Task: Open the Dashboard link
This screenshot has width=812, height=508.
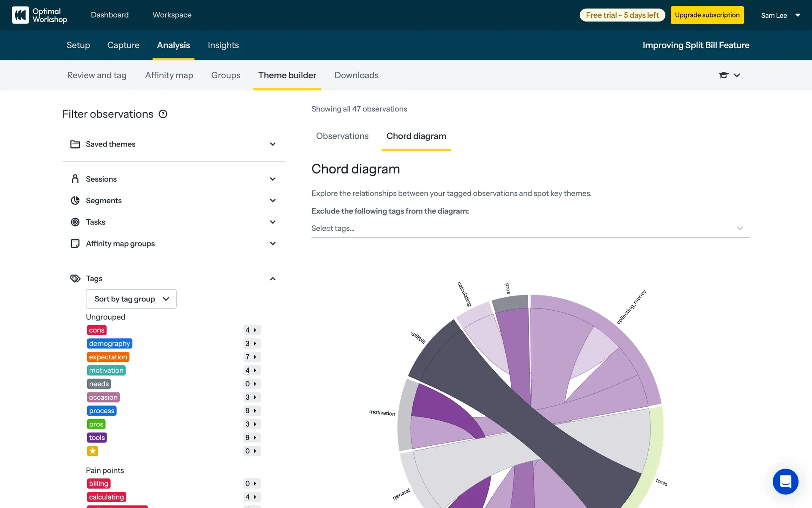Action: pyautogui.click(x=110, y=15)
